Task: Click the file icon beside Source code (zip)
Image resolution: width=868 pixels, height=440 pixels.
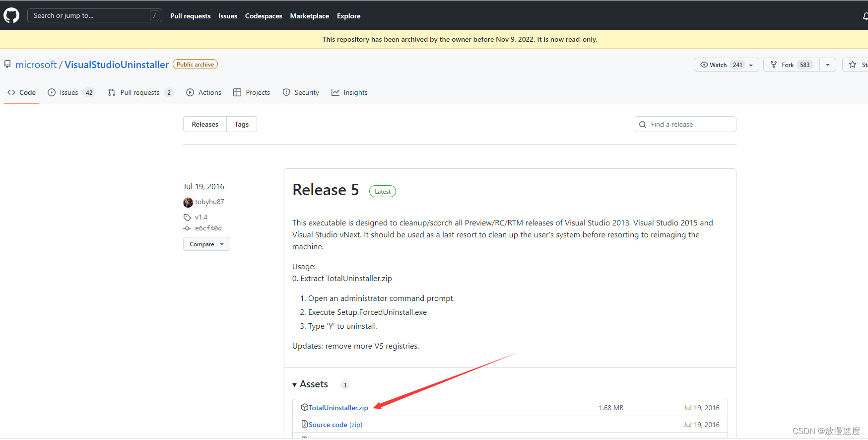Action: [x=305, y=424]
